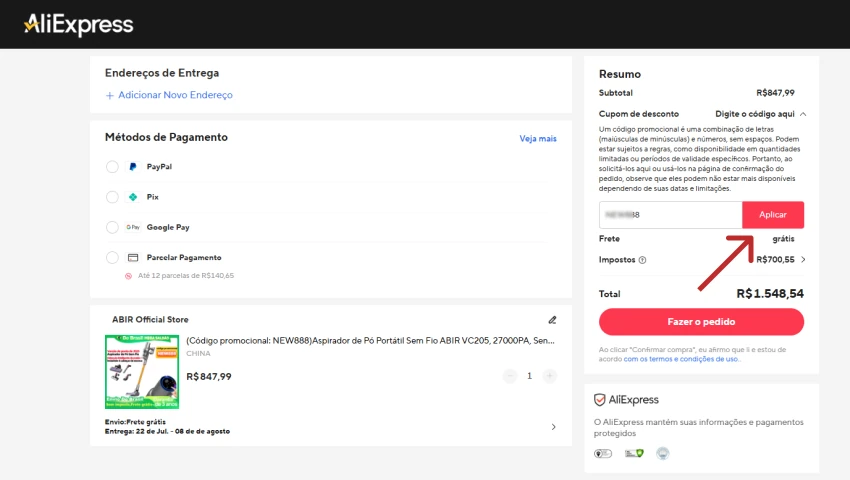Open the vacuum cleaner product thumbnail

coord(142,372)
